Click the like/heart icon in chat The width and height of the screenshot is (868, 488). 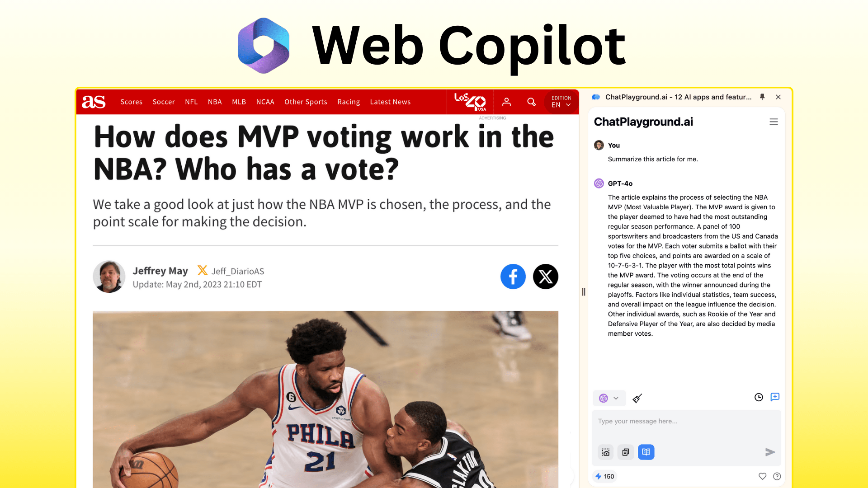tap(763, 476)
